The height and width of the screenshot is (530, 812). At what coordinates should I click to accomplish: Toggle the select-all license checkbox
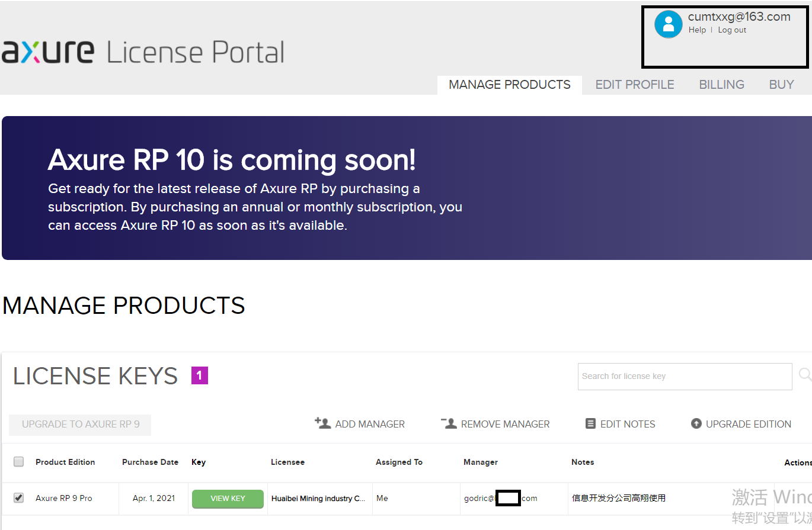tap(18, 461)
